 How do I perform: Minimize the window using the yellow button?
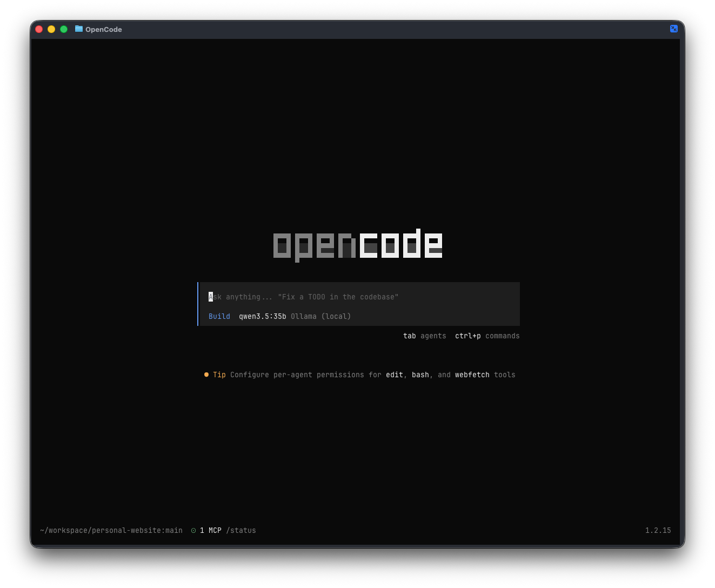[51, 29]
